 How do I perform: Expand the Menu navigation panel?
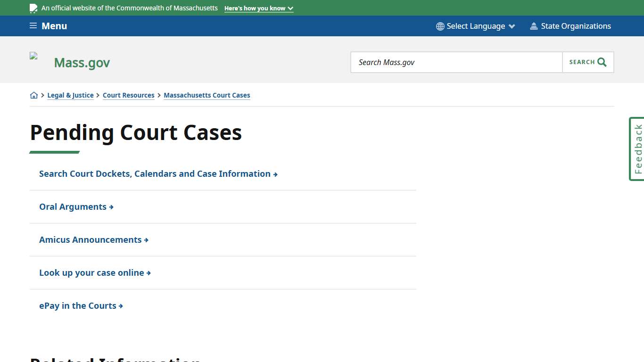coord(48,26)
